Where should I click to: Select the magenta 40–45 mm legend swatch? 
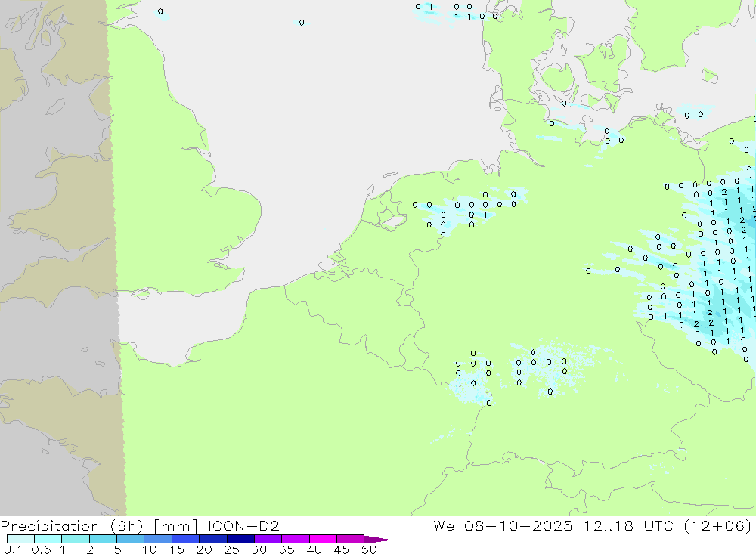[323, 539]
